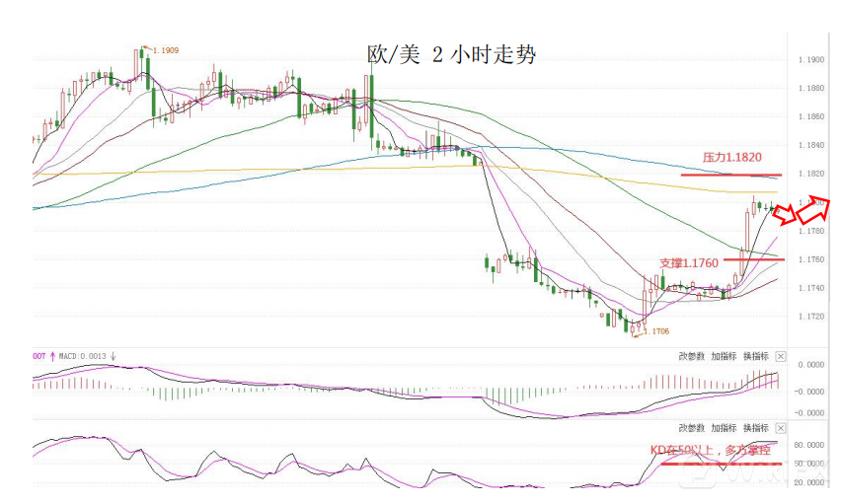Click the down arrow after MACD value
This screenshot has height=504, width=841.
click(114, 356)
